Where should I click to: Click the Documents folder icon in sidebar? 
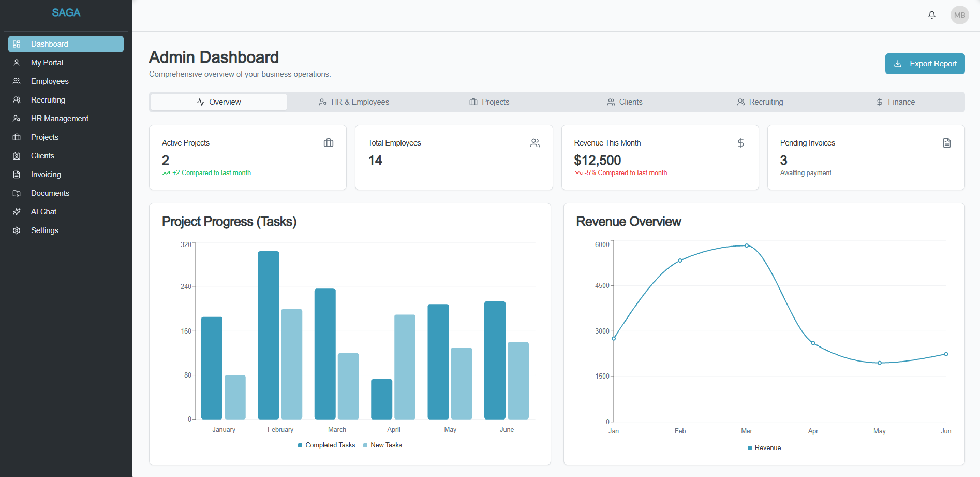(x=17, y=193)
